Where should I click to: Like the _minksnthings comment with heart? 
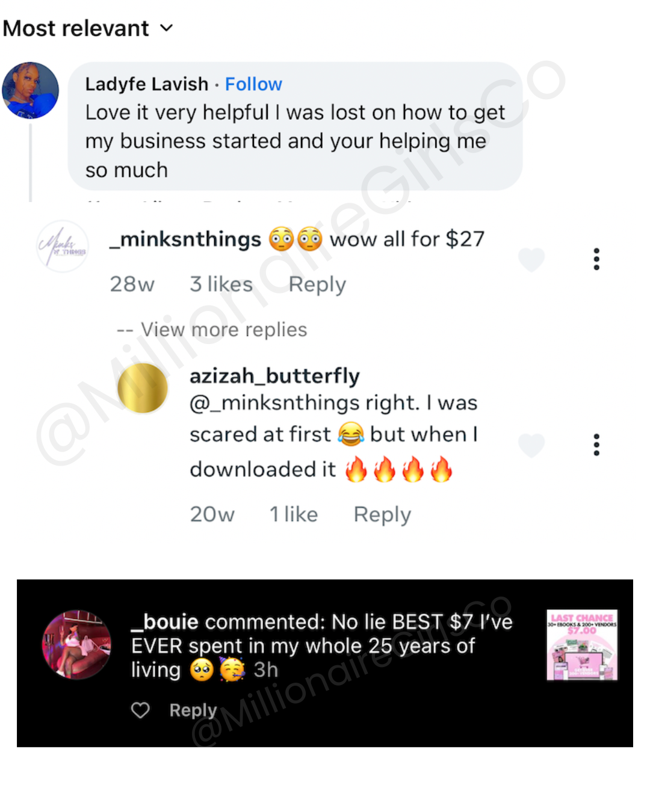tap(531, 259)
